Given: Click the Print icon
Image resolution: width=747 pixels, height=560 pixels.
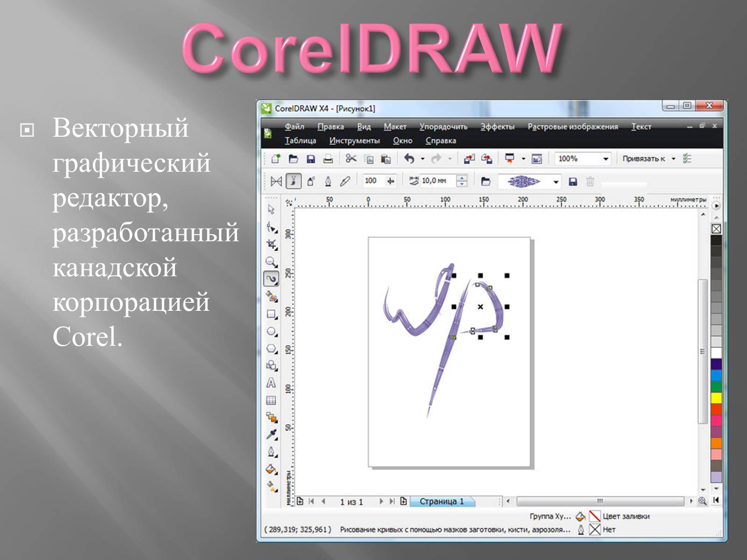Looking at the screenshot, I should coord(328,159).
